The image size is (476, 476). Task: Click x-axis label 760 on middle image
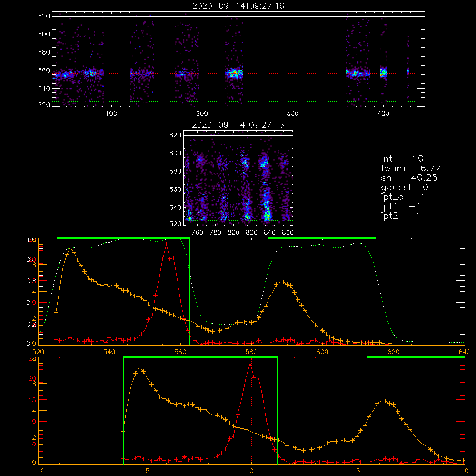click(198, 233)
